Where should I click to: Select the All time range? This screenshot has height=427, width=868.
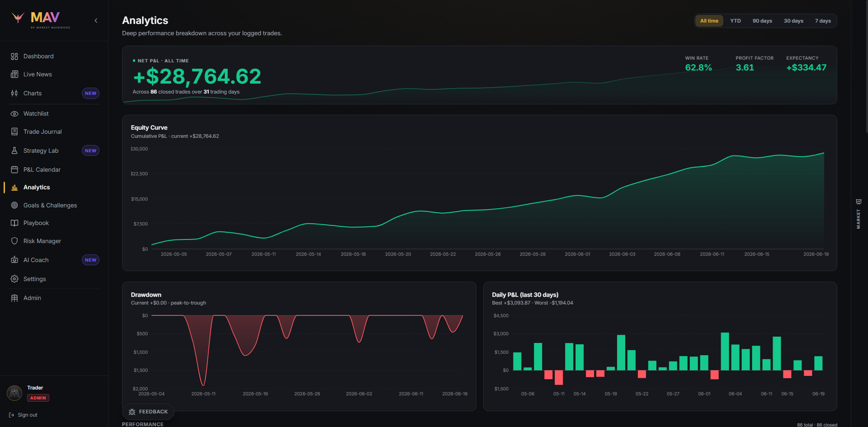[709, 21]
